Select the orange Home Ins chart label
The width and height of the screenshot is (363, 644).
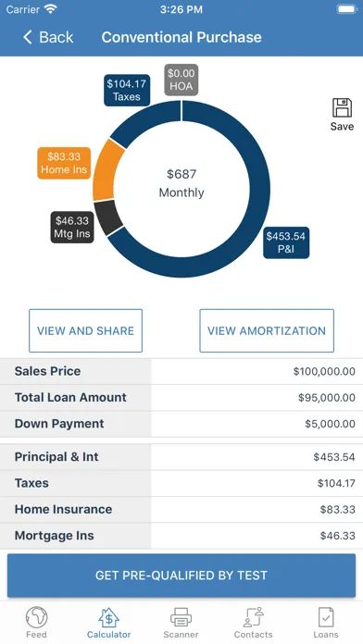(64, 163)
